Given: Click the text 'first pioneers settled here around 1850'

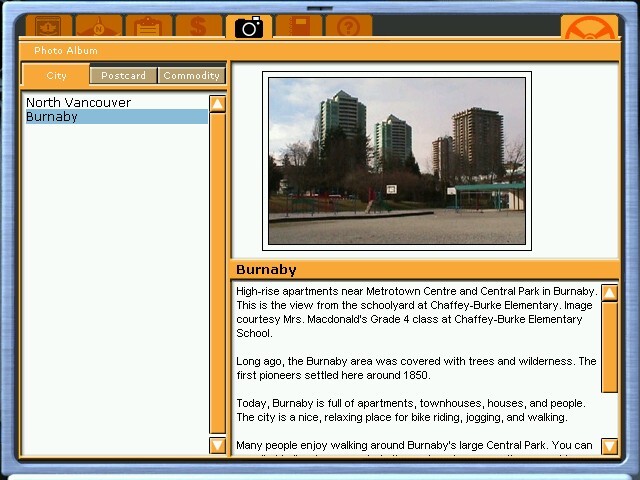Looking at the screenshot, I should tap(332, 375).
